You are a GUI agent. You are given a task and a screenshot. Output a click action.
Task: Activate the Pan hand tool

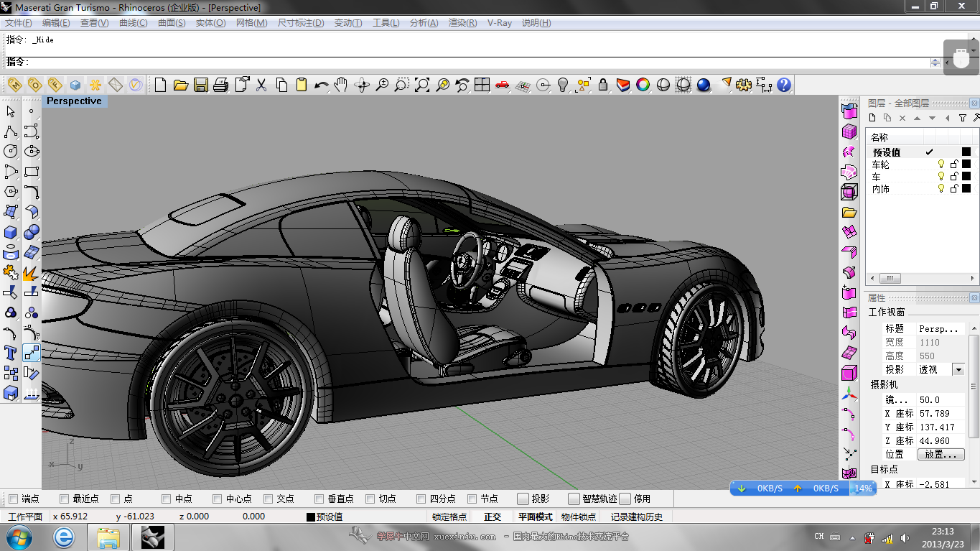[x=341, y=85]
